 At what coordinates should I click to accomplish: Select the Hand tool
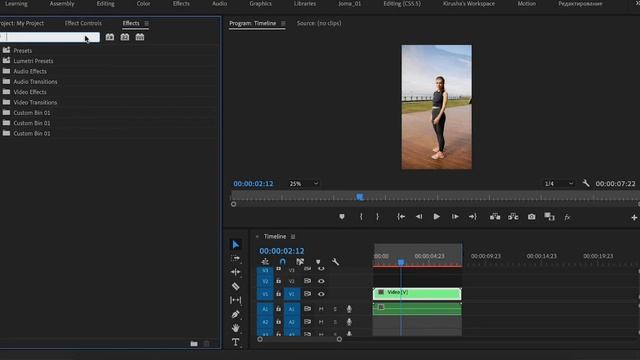tap(236, 328)
